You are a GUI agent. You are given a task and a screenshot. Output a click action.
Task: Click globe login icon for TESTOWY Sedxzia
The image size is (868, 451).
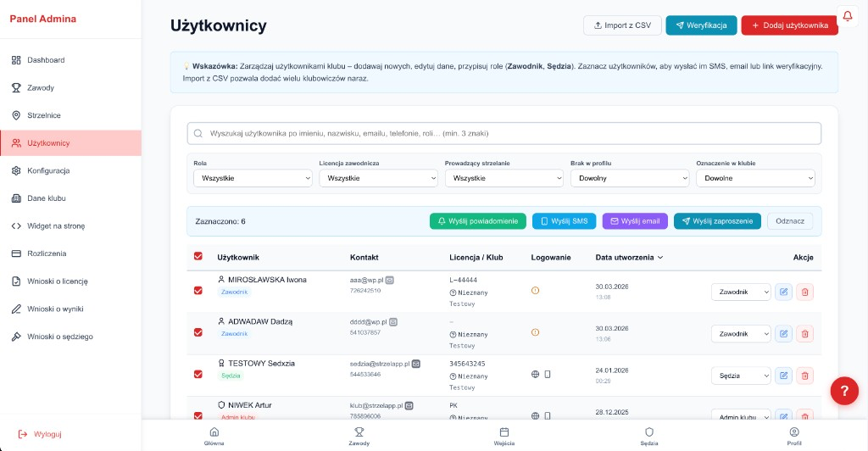point(536,374)
